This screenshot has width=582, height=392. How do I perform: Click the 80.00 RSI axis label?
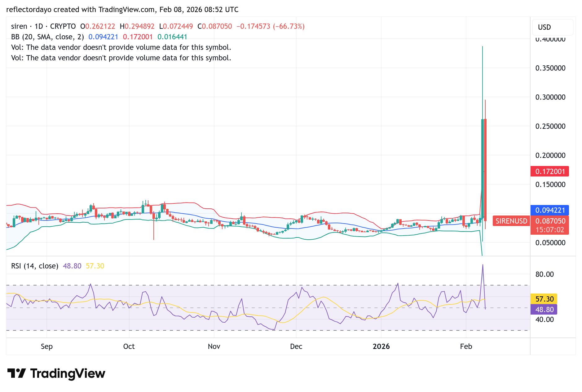pyautogui.click(x=545, y=274)
